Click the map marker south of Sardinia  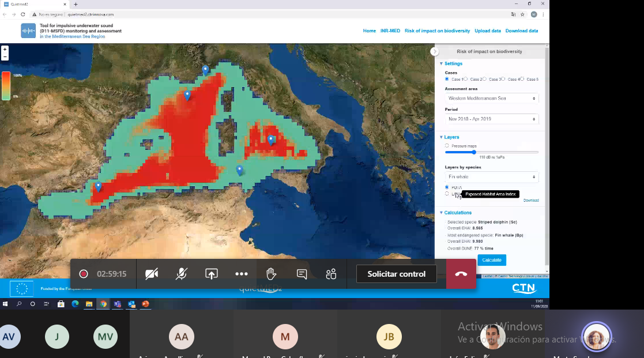coord(239,170)
